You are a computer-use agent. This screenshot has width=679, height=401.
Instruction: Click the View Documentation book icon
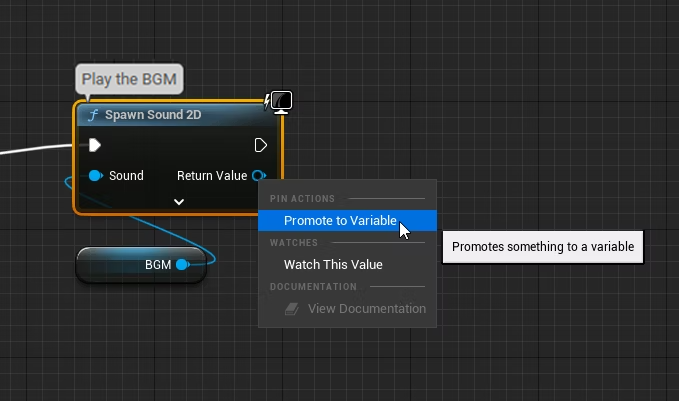[x=292, y=309]
